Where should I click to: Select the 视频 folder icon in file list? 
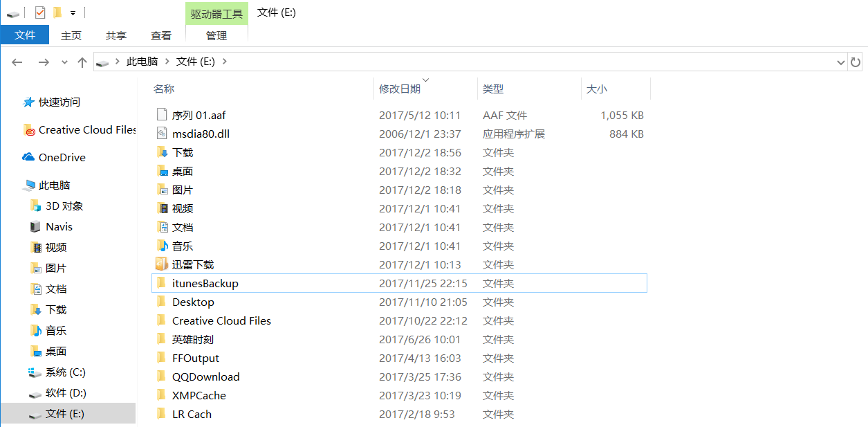point(162,208)
